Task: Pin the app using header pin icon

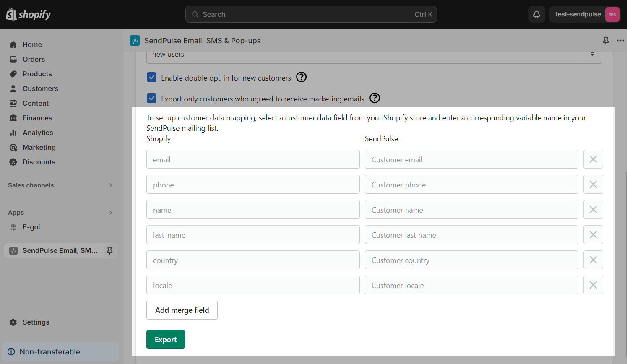Action: 606,40
